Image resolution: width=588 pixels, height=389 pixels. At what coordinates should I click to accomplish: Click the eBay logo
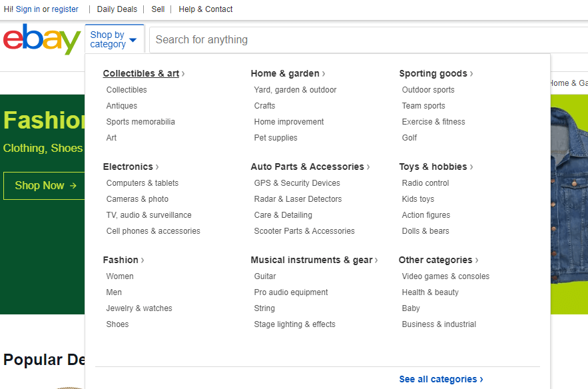(42, 39)
